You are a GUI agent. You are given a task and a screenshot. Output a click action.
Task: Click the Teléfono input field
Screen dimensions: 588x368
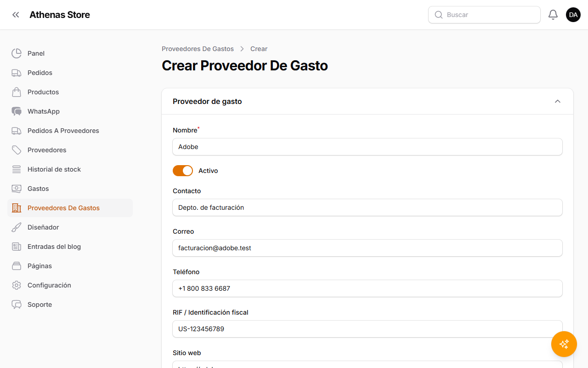point(367,288)
